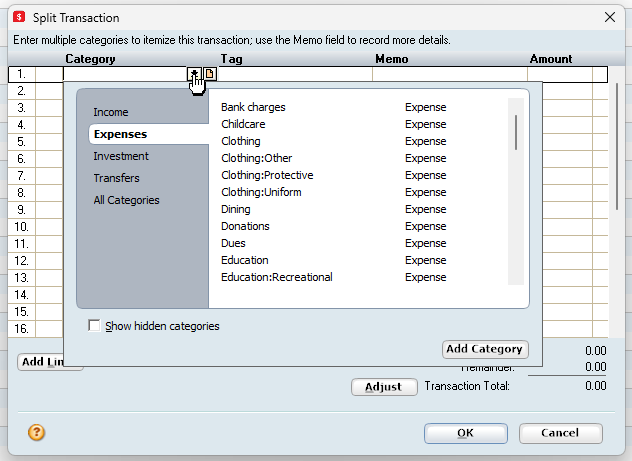Click the Adjust button

coord(384,387)
